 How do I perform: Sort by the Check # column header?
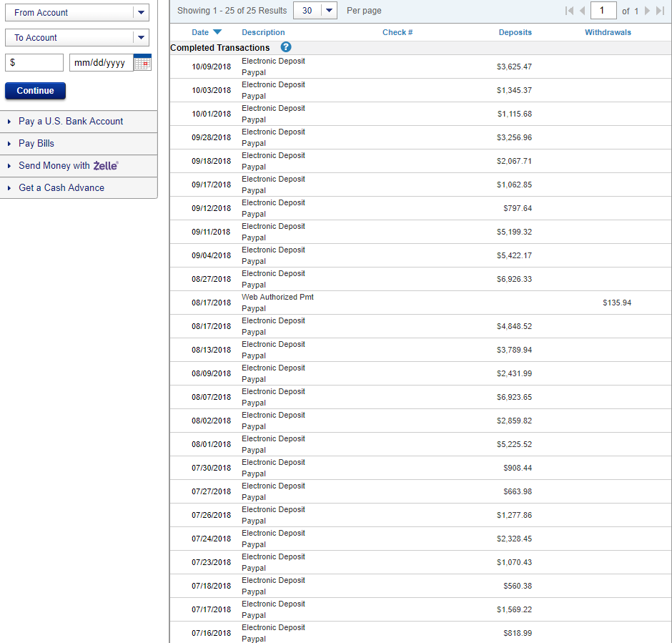(397, 32)
